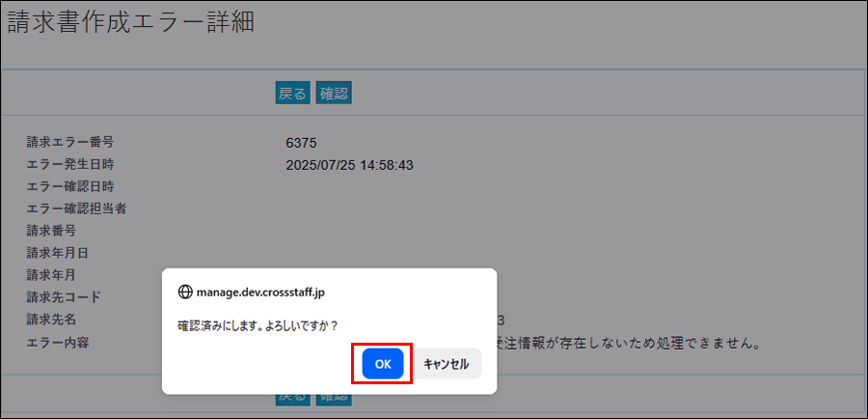Screen dimensions: 868x419
Task: Click the 請求先名 label
Action: [x=51, y=320]
